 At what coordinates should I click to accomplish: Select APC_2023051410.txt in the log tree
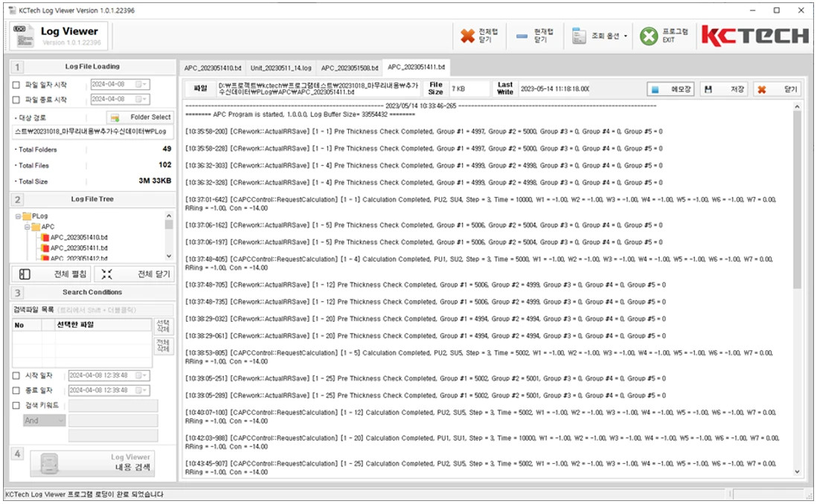pos(79,237)
